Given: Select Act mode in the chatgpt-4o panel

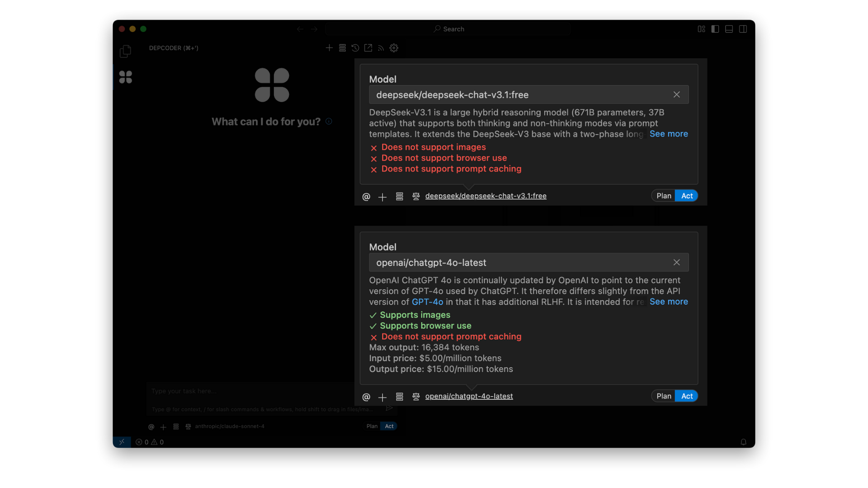Looking at the screenshot, I should click(x=687, y=396).
